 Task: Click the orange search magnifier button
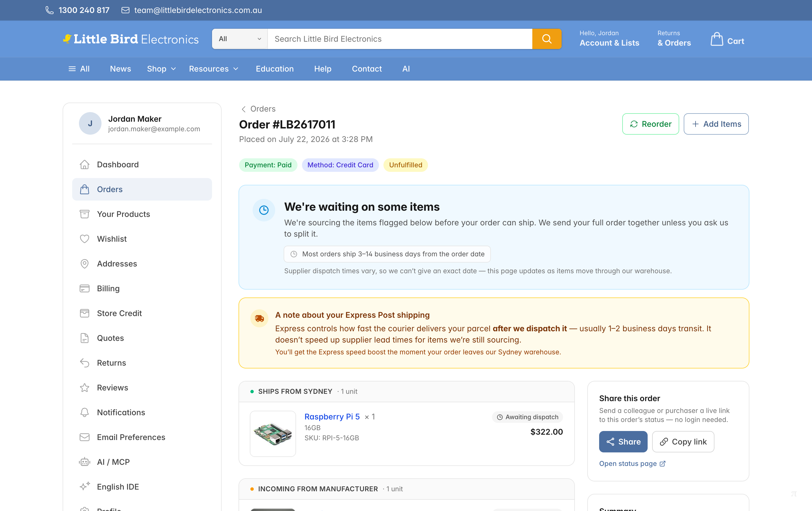[547, 39]
